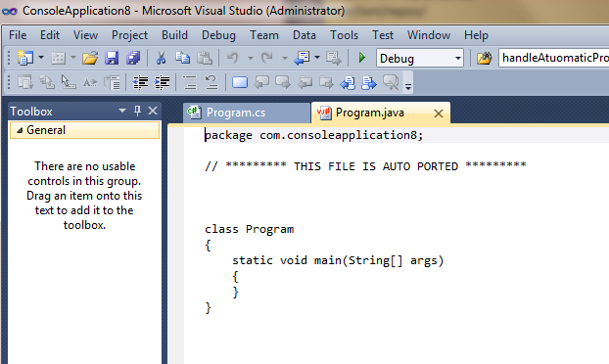Click the Display Parameter Info icon
Screen dimensions: 609x364
47,82
